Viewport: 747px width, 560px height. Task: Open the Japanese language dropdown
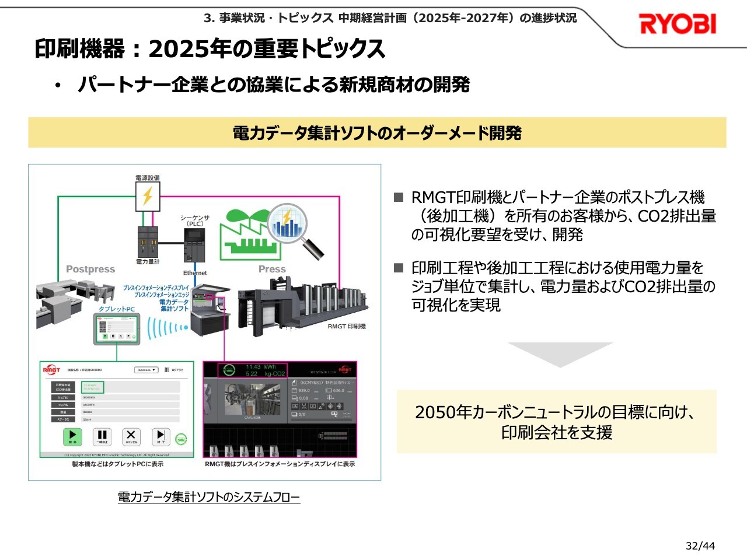click(146, 370)
